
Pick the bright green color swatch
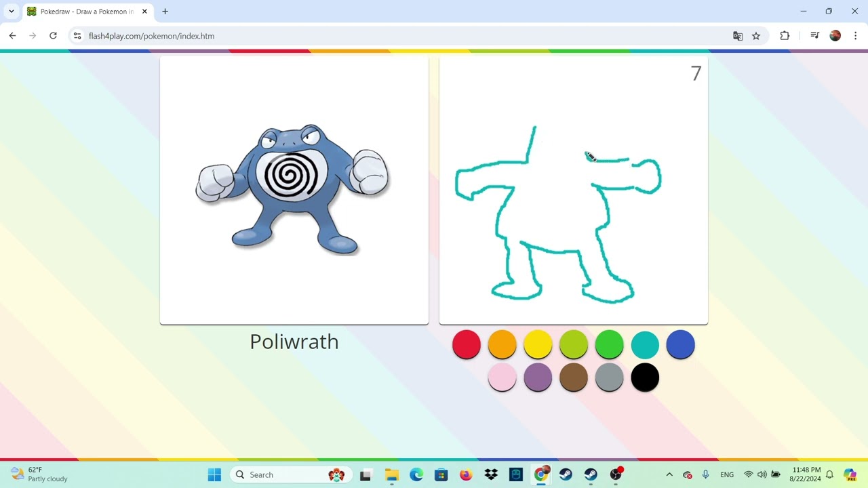609,344
